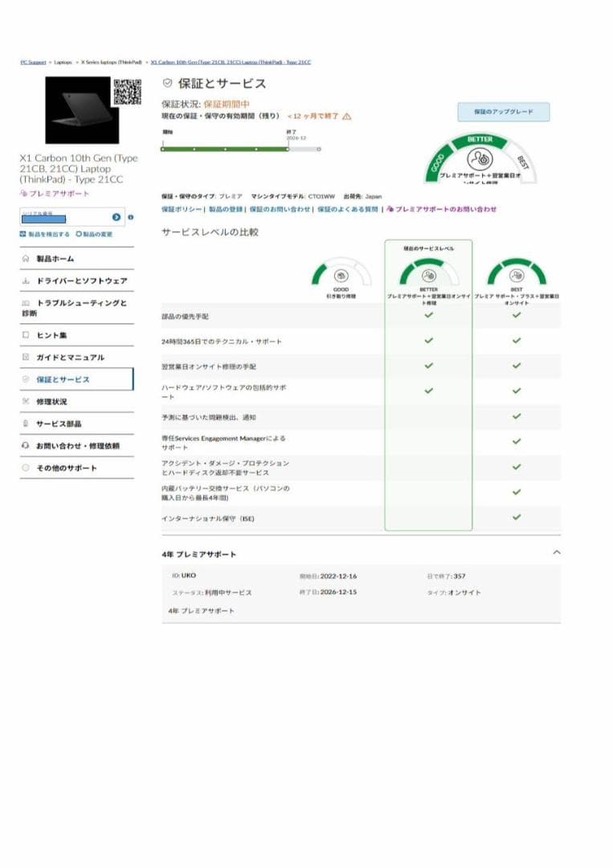The width and height of the screenshot is (613, 868).
Task: Open X1 Carbon 10th Gen breadcrumb link
Action: click(x=231, y=63)
